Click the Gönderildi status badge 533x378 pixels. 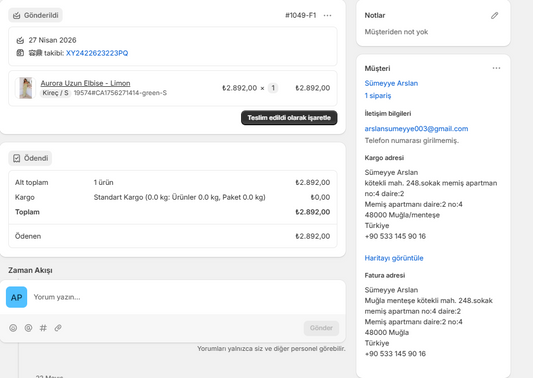pyautogui.click(x=36, y=15)
